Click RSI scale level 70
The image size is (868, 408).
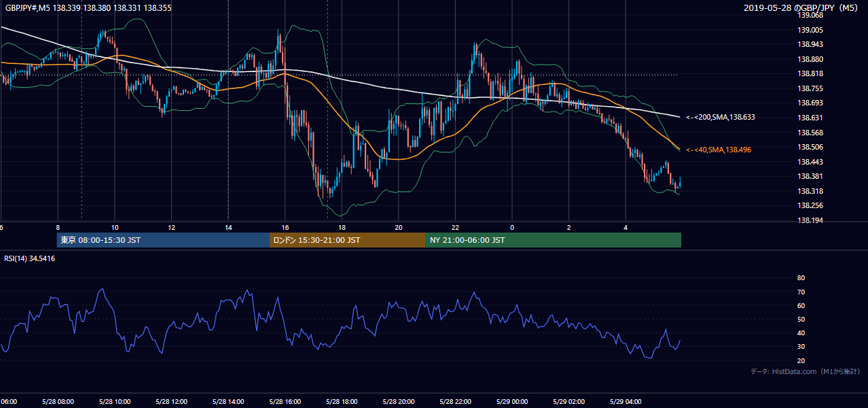coord(801,292)
